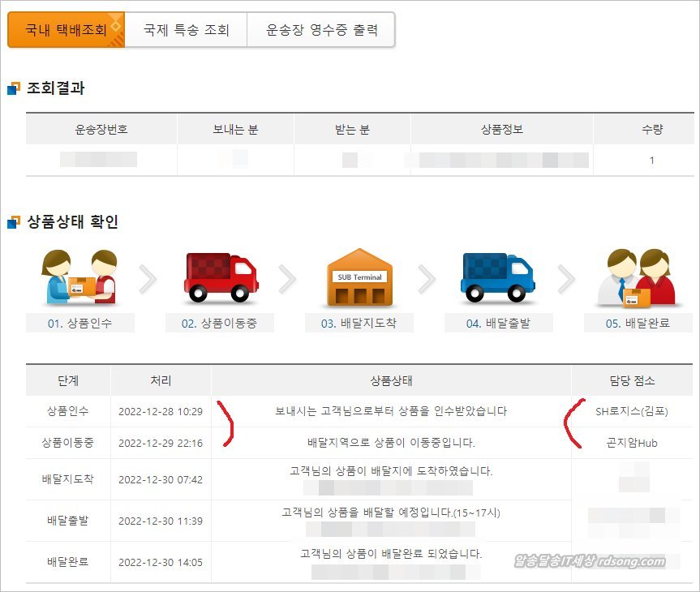700x592 pixels.
Task: Switch to the 국제 특송 조회 tab
Action: click(188, 28)
